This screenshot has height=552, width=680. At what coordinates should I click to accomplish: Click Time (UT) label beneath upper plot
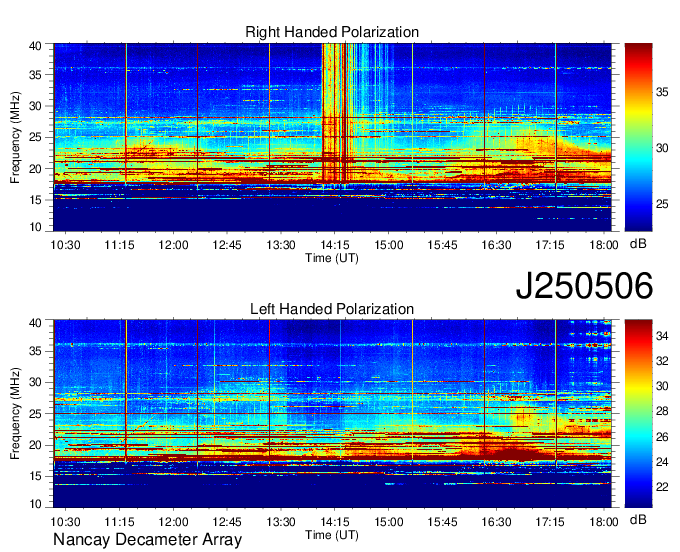click(x=332, y=257)
